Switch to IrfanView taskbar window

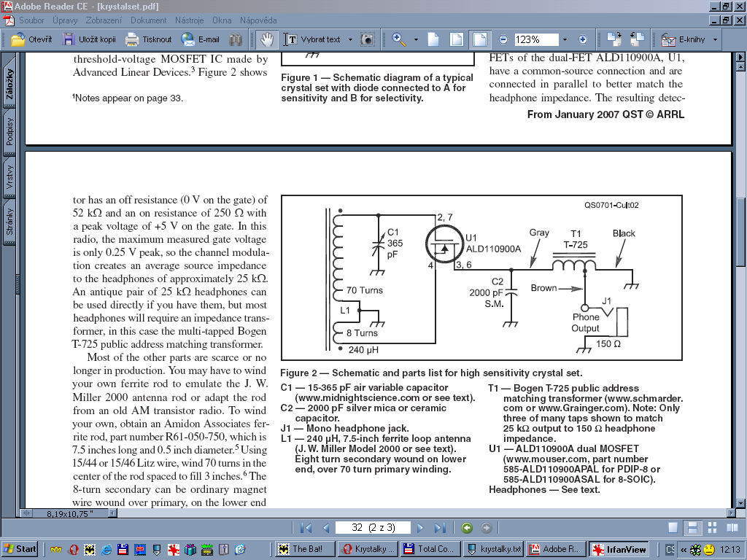(619, 549)
